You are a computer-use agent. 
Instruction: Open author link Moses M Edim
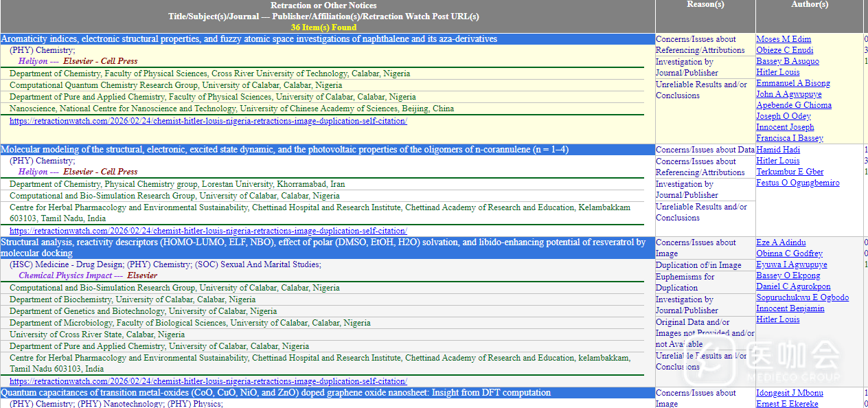tap(783, 39)
